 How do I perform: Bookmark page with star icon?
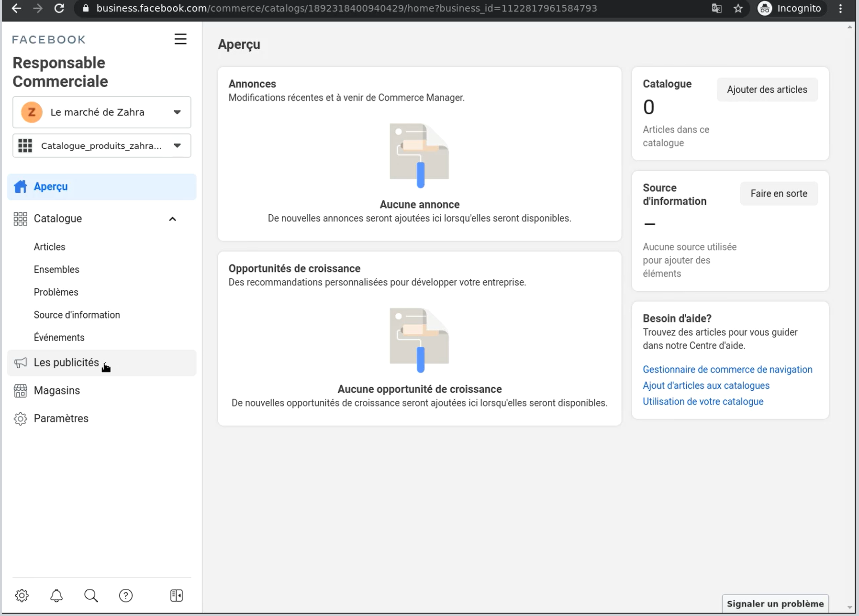pos(738,8)
